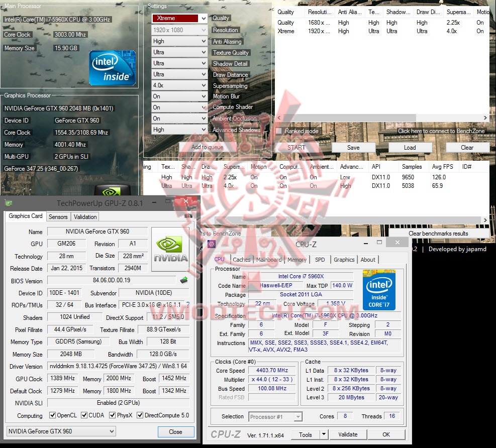
Task: Toggle the OpenCL checkbox in GPU-Z
Action: (x=52, y=415)
